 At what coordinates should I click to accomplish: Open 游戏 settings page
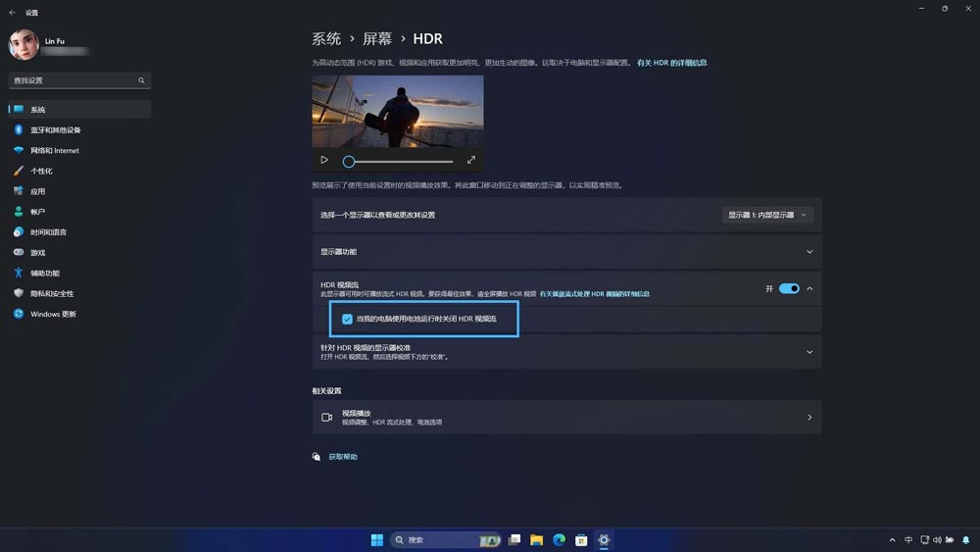(x=79, y=253)
